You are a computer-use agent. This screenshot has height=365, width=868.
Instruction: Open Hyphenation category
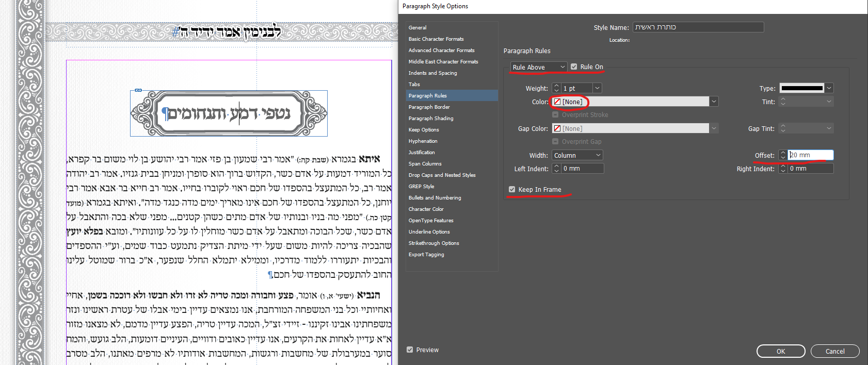[423, 141]
